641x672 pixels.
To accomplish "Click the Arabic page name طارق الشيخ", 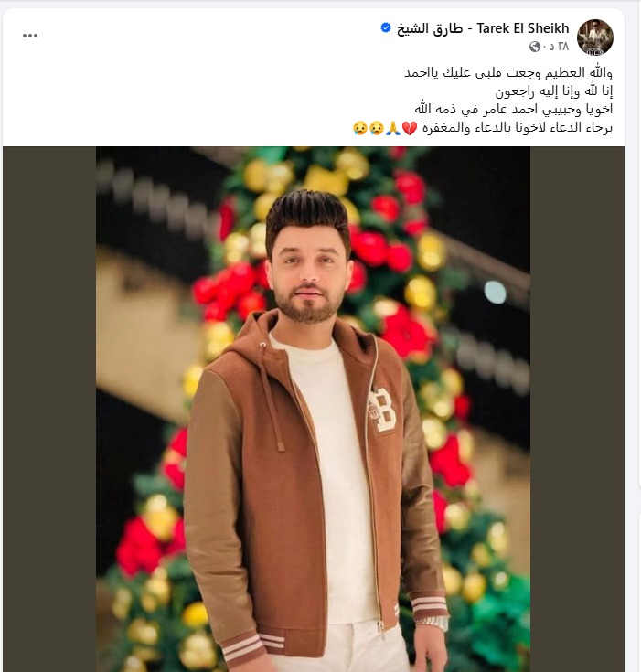I will pos(430,28).
